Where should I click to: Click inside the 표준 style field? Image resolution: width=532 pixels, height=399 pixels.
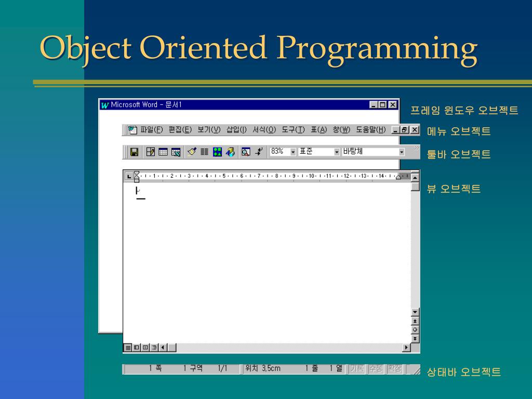(315, 152)
